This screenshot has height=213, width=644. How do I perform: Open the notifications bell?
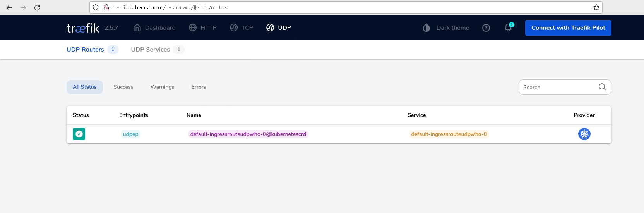(x=508, y=28)
